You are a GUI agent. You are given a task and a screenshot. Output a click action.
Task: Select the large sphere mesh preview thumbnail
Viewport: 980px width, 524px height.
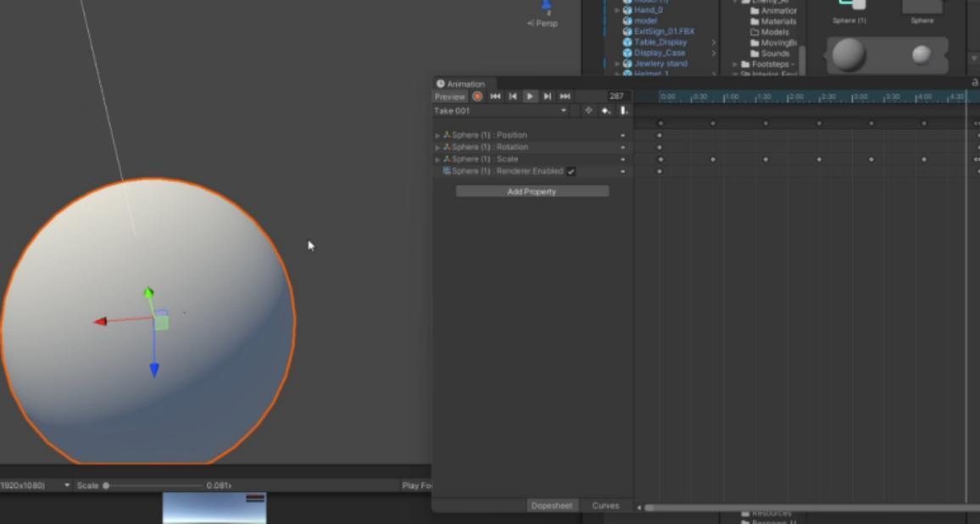(x=849, y=54)
